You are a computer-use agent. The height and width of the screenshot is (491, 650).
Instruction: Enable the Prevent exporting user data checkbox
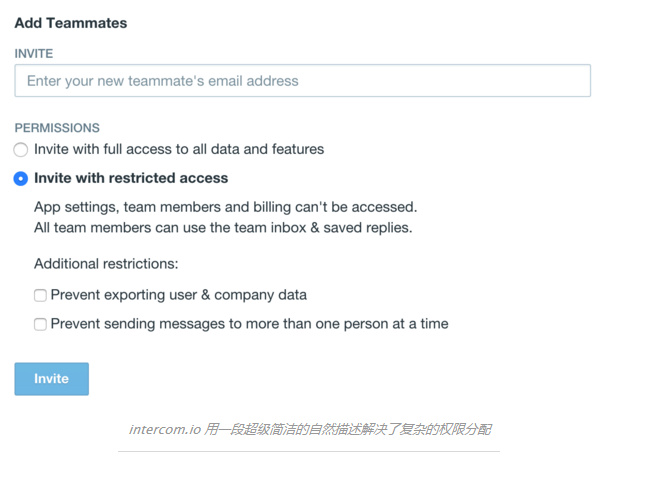click(x=40, y=296)
